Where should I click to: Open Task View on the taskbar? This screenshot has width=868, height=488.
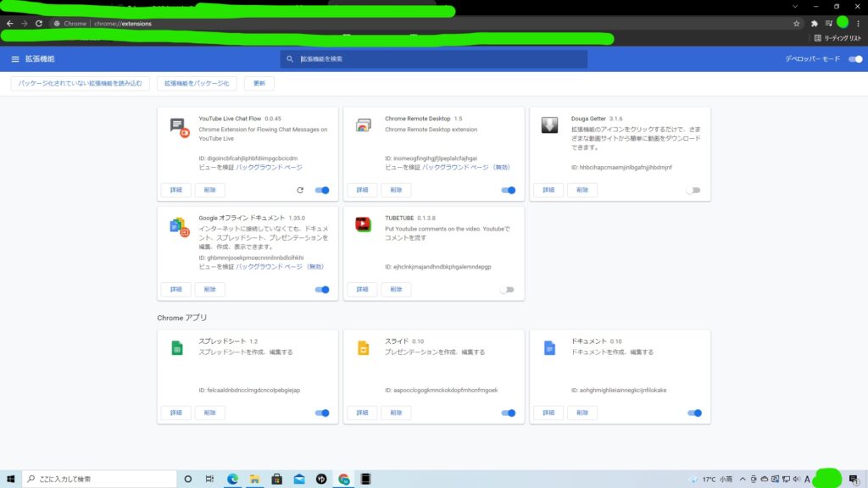[210, 480]
